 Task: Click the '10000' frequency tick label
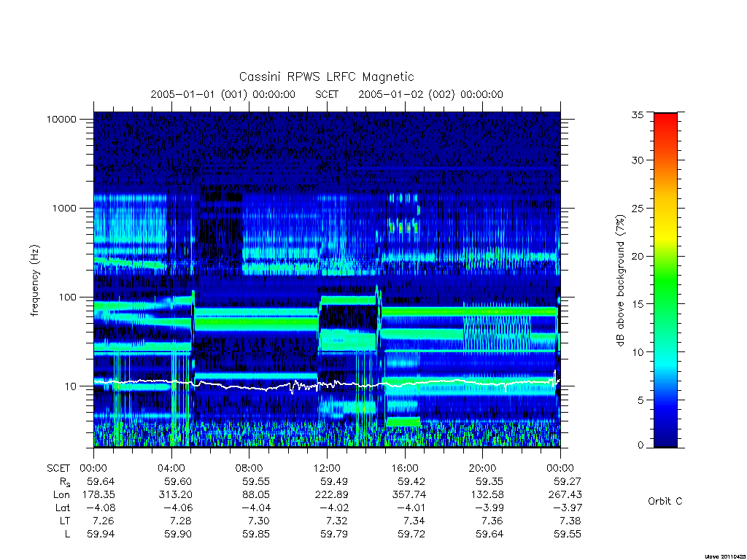61,120
